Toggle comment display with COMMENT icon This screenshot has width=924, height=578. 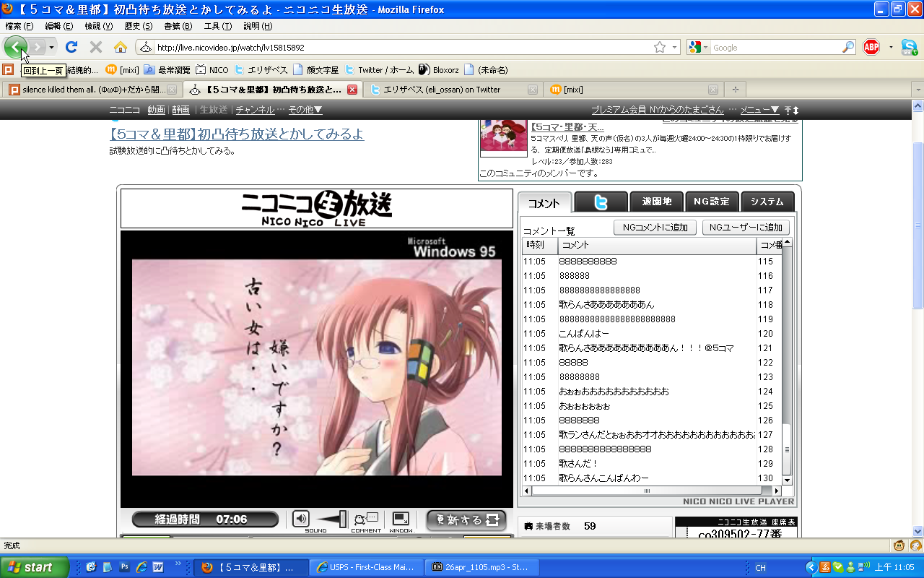point(366,519)
